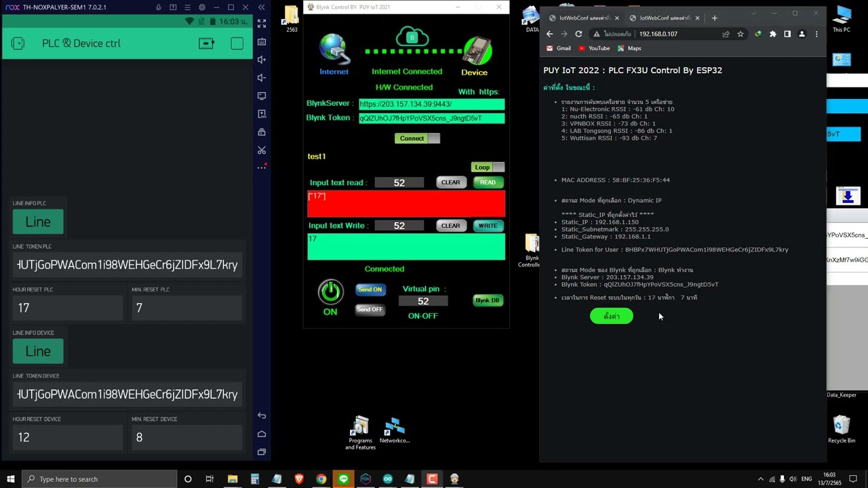This screenshot has height=488, width=868.
Task: Click the Send OFF button
Action: pyautogui.click(x=370, y=310)
